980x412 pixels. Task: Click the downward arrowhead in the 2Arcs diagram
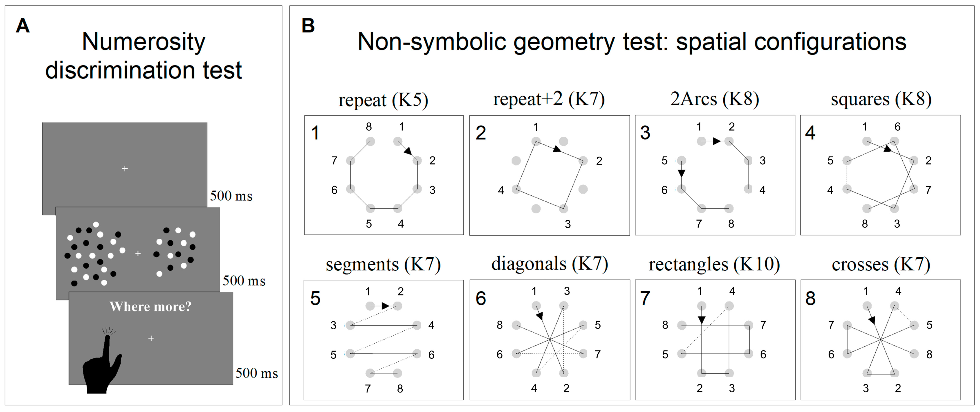coord(681,173)
